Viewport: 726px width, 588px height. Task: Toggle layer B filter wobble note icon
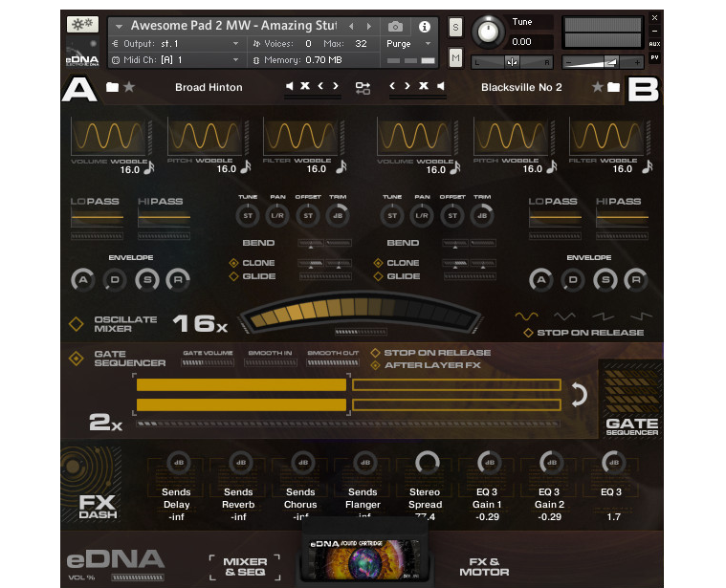pos(648,166)
